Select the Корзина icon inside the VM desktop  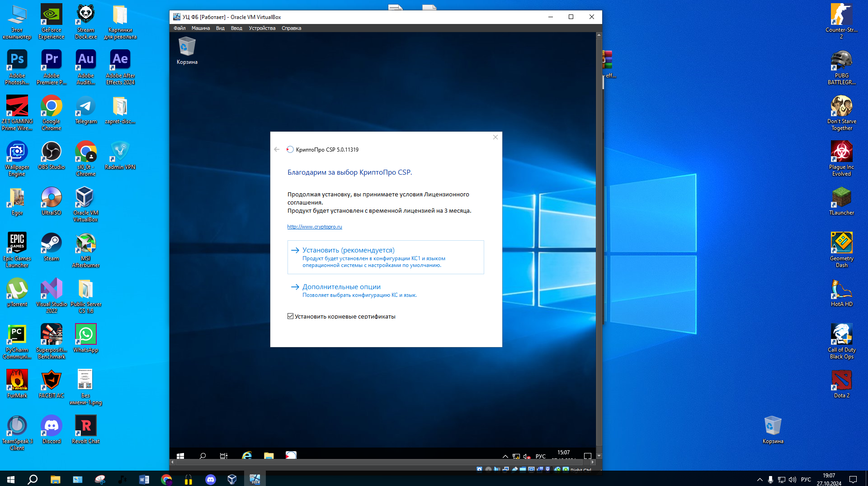click(187, 51)
